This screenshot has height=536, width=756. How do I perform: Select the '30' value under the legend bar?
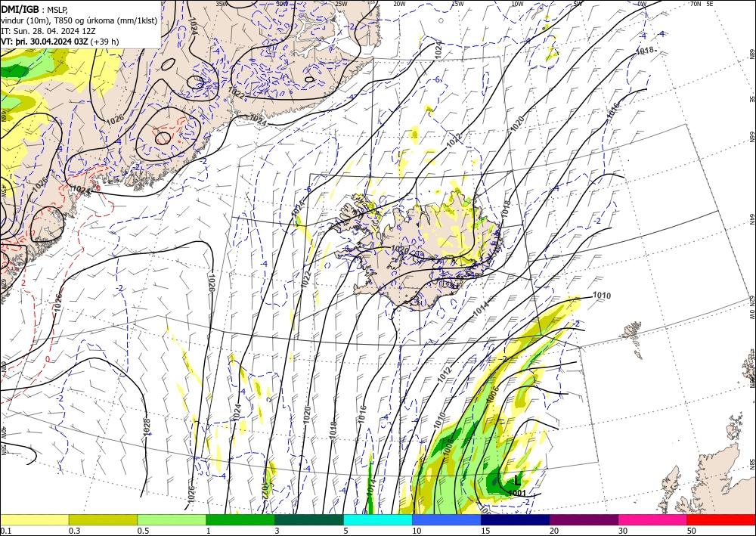623,531
